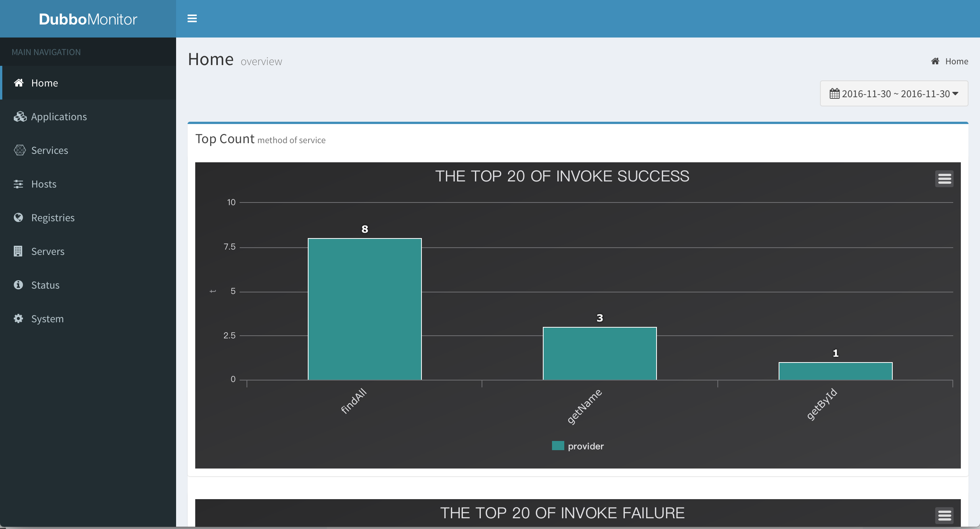
Task: Click the getName bar in the chart
Action: (x=600, y=353)
